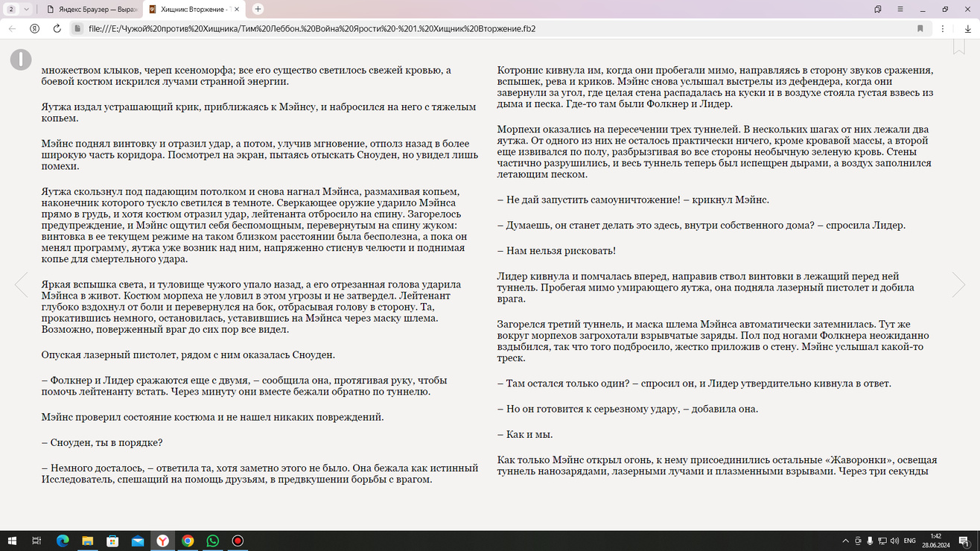
Task: Open Task View on the taskbar
Action: (x=36, y=541)
